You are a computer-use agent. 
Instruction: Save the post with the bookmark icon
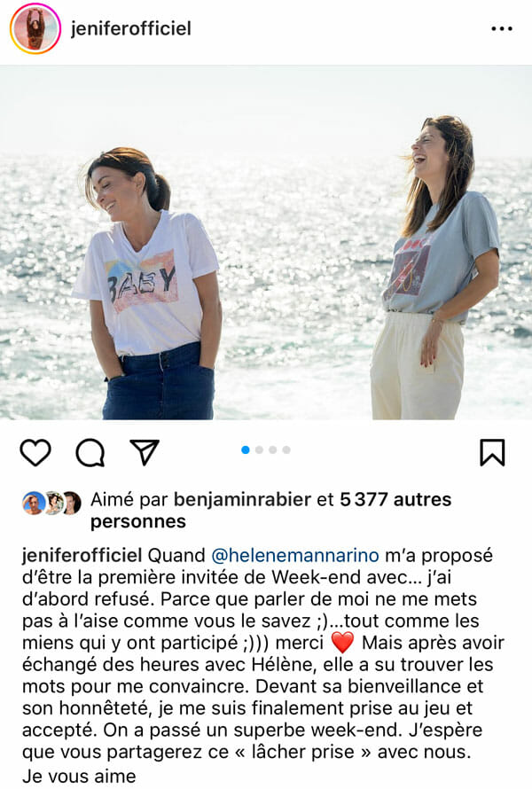pos(492,452)
